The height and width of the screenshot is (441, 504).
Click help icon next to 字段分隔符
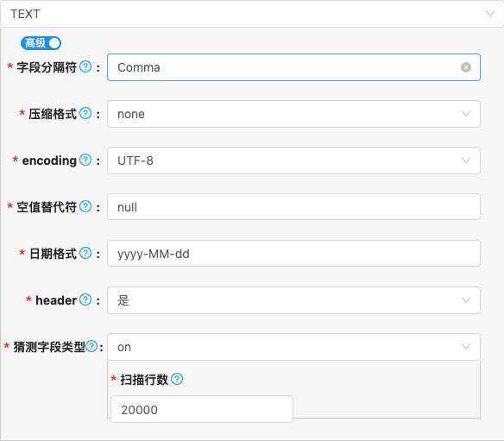point(85,66)
